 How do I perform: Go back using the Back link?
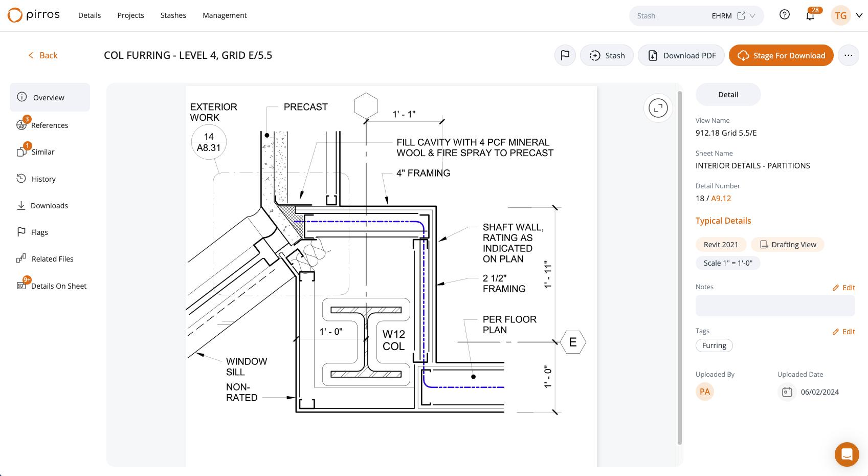point(42,55)
